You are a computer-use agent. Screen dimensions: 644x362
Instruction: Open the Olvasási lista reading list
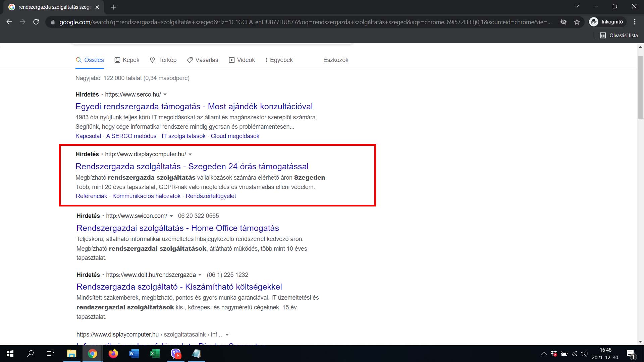point(619,35)
